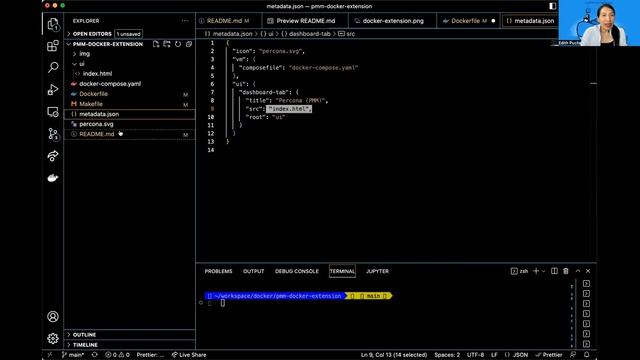640x360 pixels.
Task: Open index.html in the explorer
Action: 97,74
